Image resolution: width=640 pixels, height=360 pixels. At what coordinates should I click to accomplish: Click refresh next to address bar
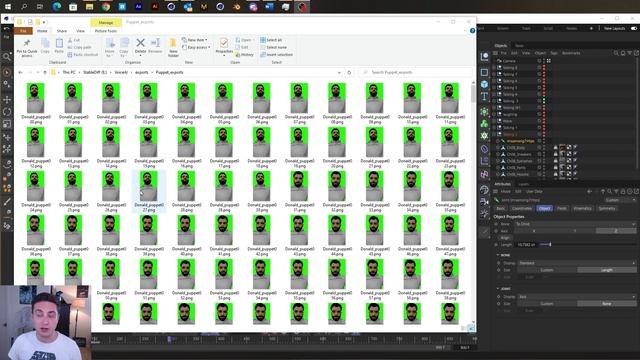click(x=349, y=72)
